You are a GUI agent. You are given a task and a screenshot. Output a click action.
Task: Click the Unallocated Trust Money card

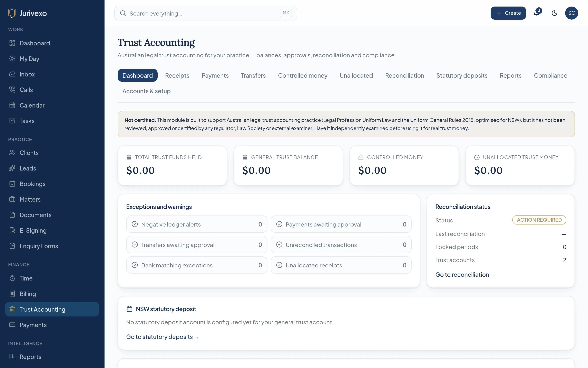point(520,166)
